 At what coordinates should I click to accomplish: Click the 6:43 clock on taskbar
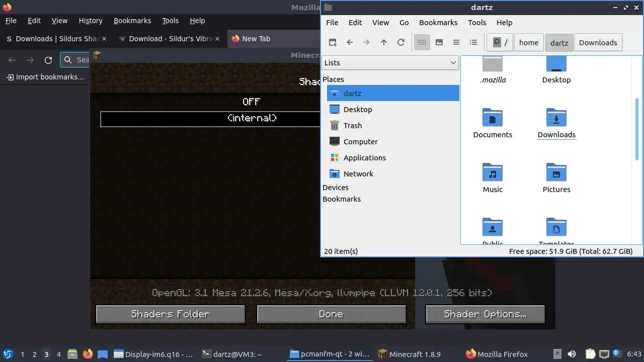634,354
